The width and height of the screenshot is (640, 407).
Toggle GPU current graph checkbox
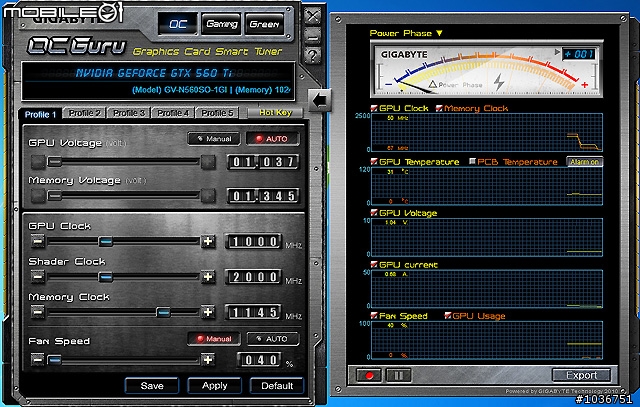point(374,265)
